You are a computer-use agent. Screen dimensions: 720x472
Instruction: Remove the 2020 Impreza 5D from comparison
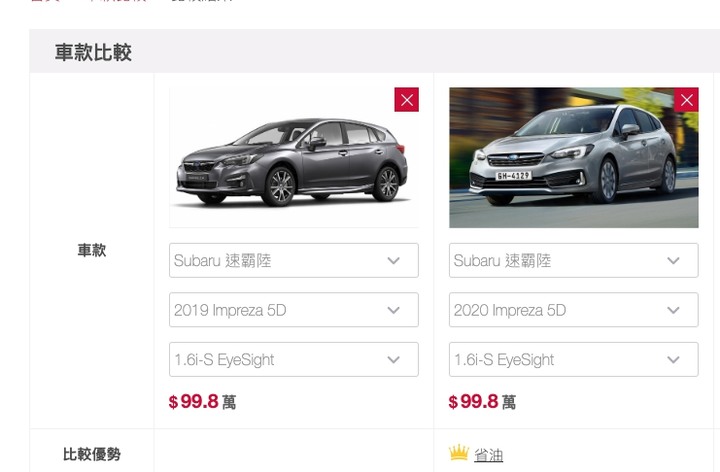click(x=686, y=100)
